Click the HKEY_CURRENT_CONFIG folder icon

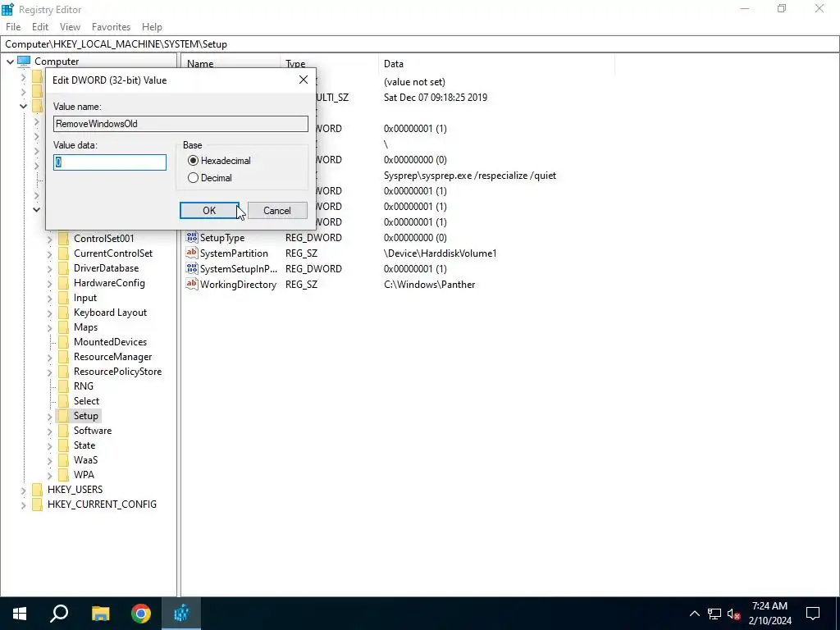(37, 504)
